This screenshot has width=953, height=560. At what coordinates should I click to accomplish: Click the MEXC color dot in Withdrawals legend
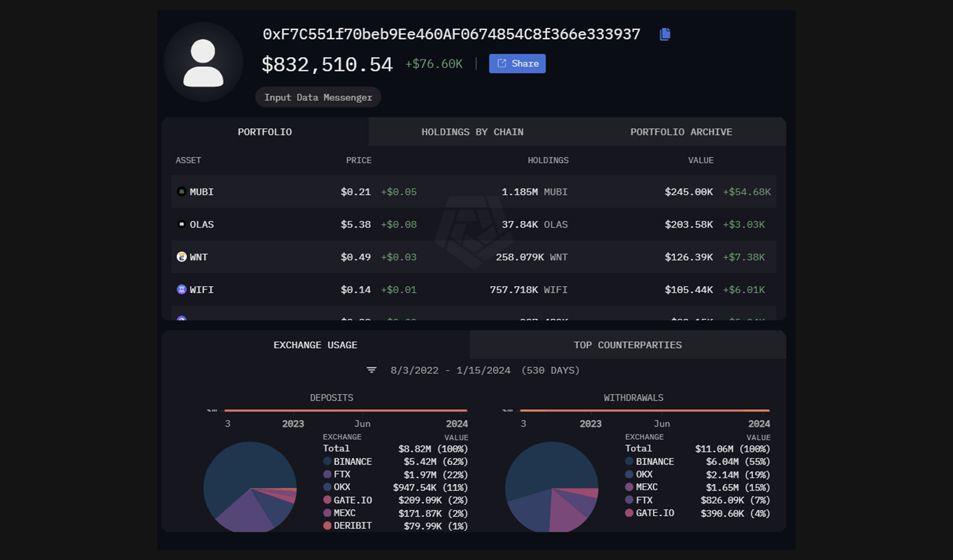point(629,487)
